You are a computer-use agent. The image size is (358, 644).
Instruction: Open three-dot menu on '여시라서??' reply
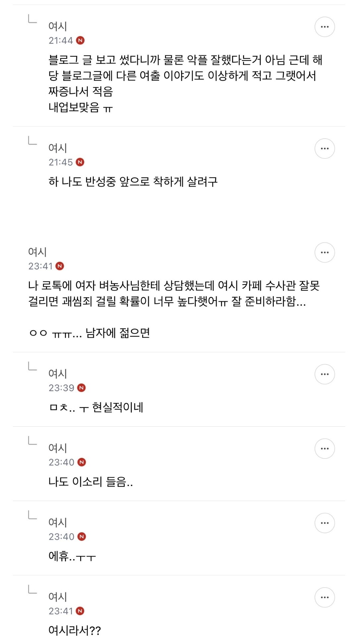point(325,597)
